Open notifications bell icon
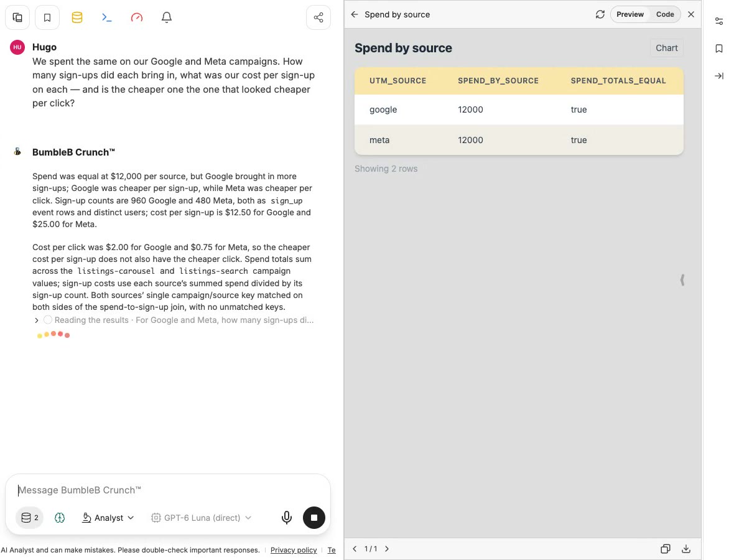Viewport: 734px width, 560px height. tap(167, 17)
